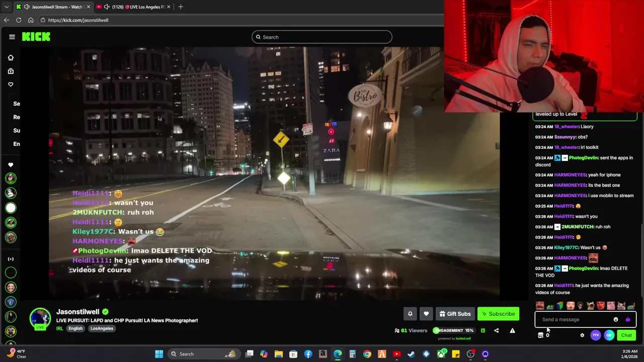
Task: Open clock and date in system tray
Action: (x=630, y=354)
